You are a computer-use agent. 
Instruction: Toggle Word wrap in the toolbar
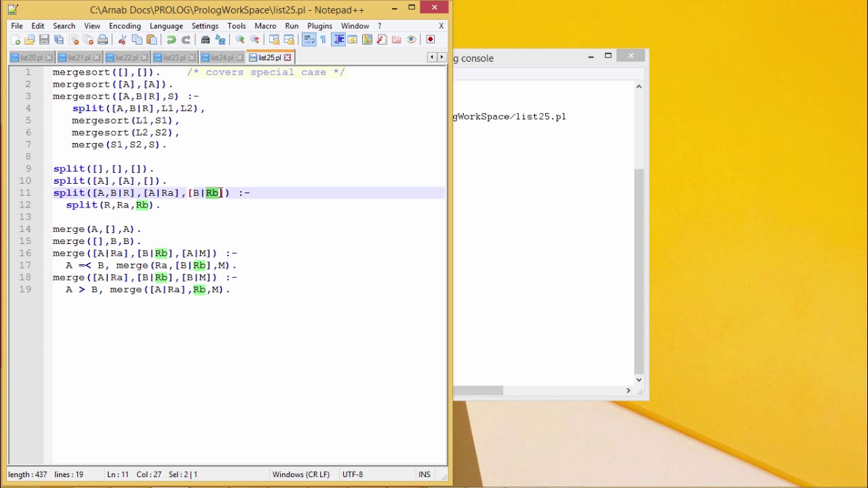click(x=308, y=40)
